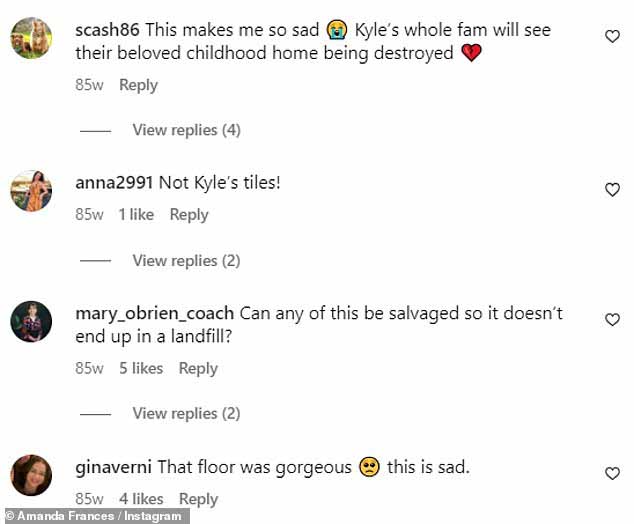Heart ginaverni's comment about the floor
Image resolution: width=634 pixels, height=524 pixels.
click(x=612, y=473)
